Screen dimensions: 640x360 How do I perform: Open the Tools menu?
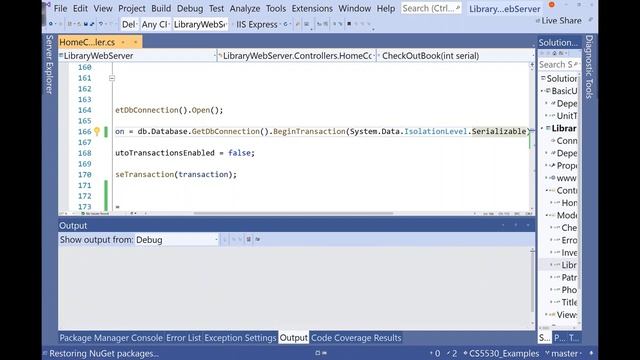276,8
